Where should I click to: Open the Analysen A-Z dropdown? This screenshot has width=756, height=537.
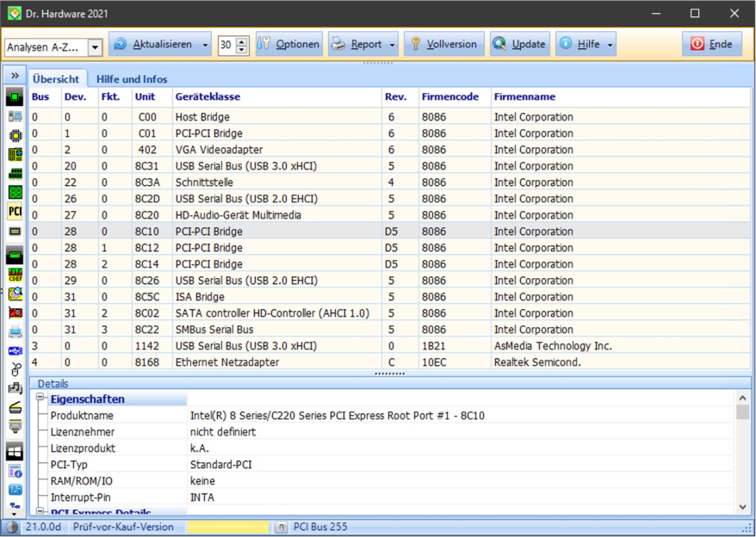pyautogui.click(x=95, y=47)
